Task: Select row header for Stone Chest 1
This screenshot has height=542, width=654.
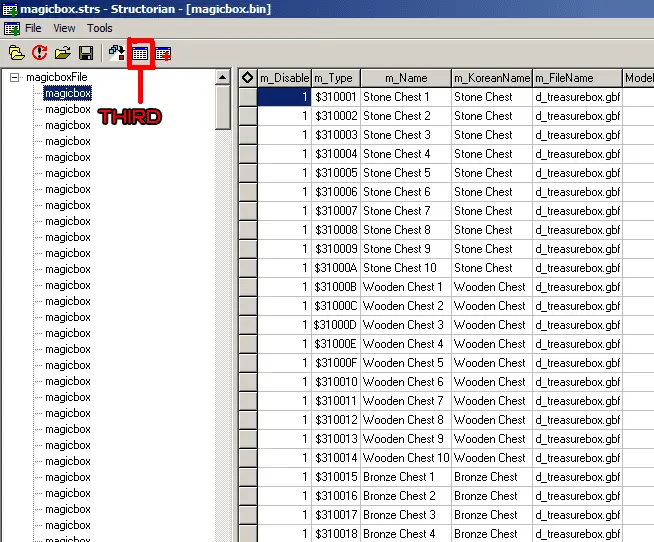Action: point(248,97)
